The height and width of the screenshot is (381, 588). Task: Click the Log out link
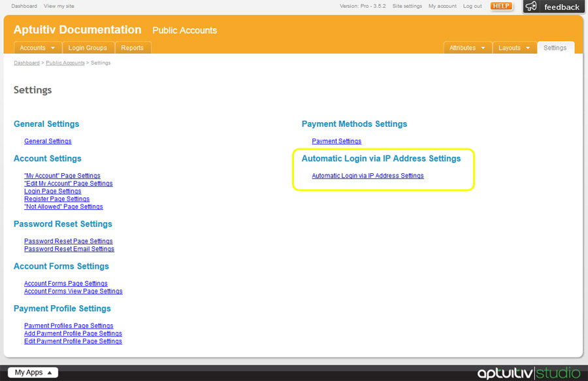click(x=472, y=6)
